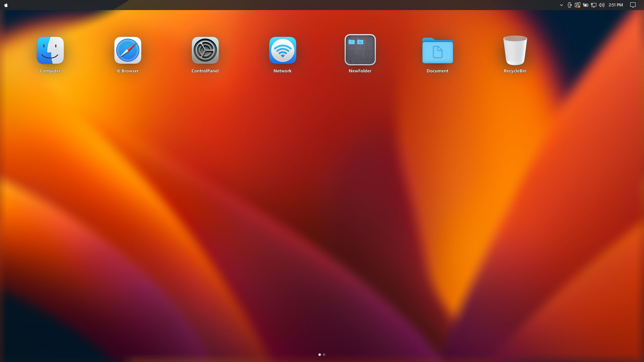
Task: Open the Document folder
Action: point(438,51)
